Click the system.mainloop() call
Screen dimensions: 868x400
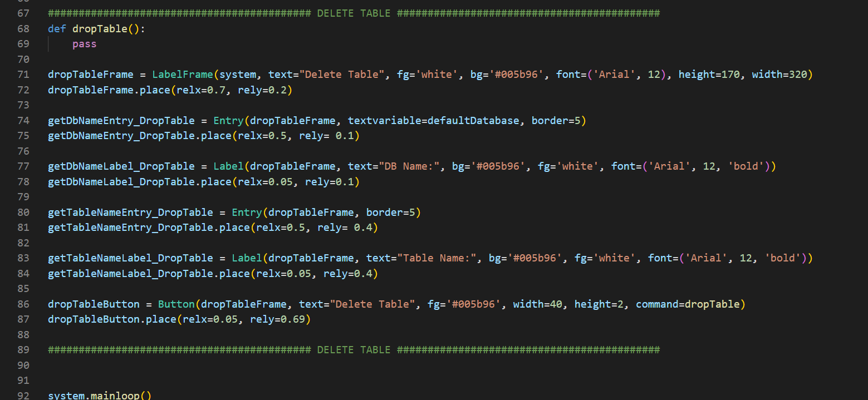click(x=99, y=396)
